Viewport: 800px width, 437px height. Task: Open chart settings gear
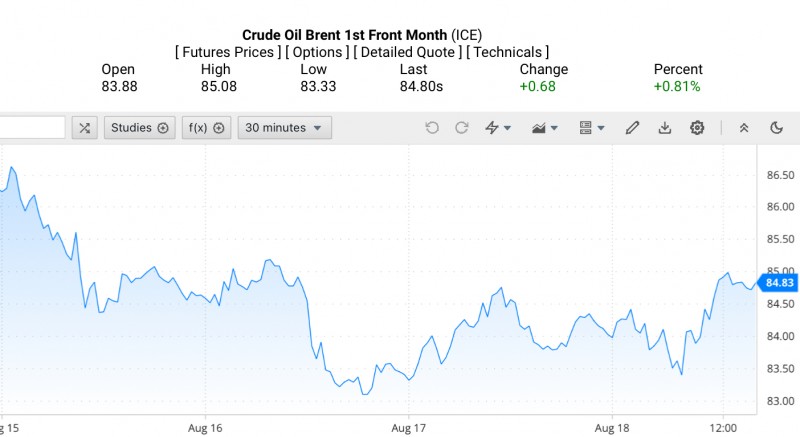697,128
